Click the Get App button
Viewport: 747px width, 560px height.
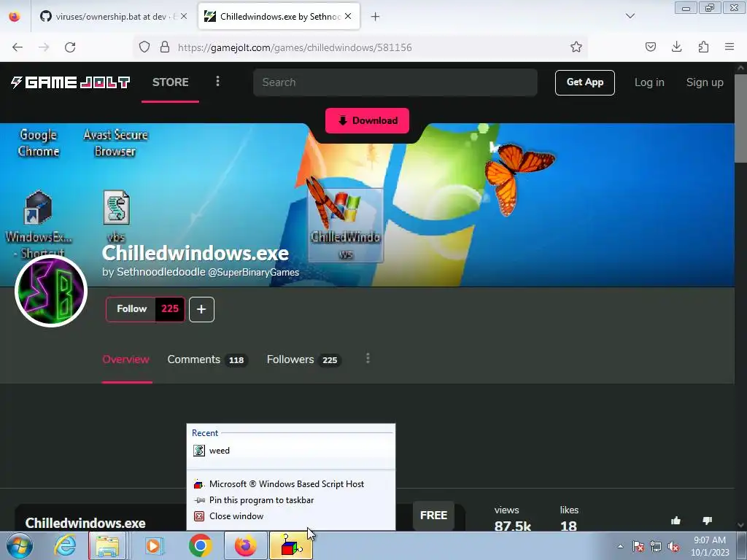[x=585, y=82]
